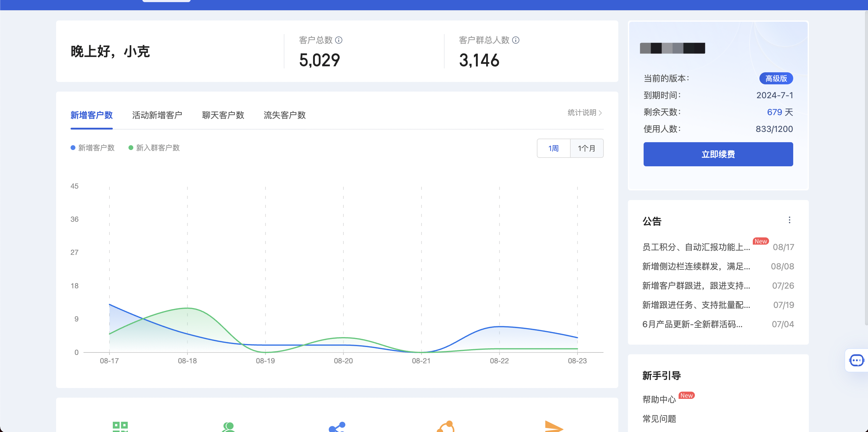Open announcement 员工积分、自动汇报功能上...
This screenshot has height=432, width=868.
pyautogui.click(x=696, y=247)
